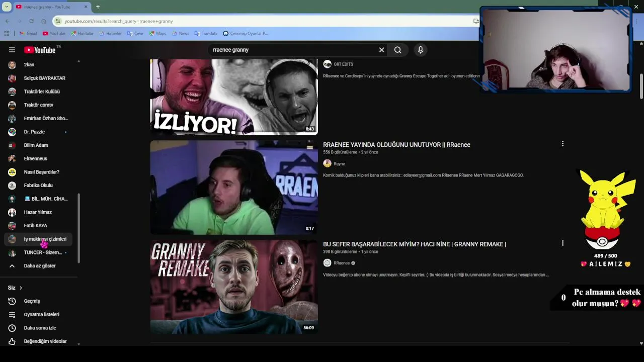Open the Chrome apps grid shortcut
The height and width of the screenshot is (362, 644).
(7, 34)
